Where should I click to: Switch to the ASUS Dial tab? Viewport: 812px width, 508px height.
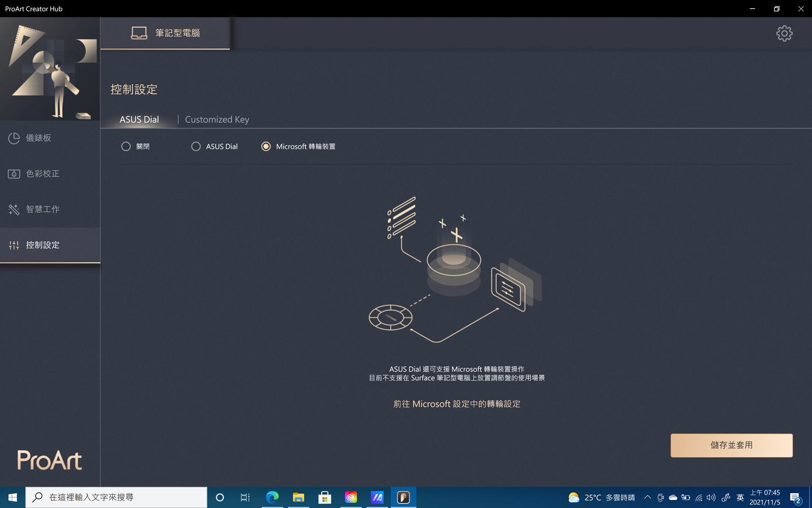[x=139, y=119]
